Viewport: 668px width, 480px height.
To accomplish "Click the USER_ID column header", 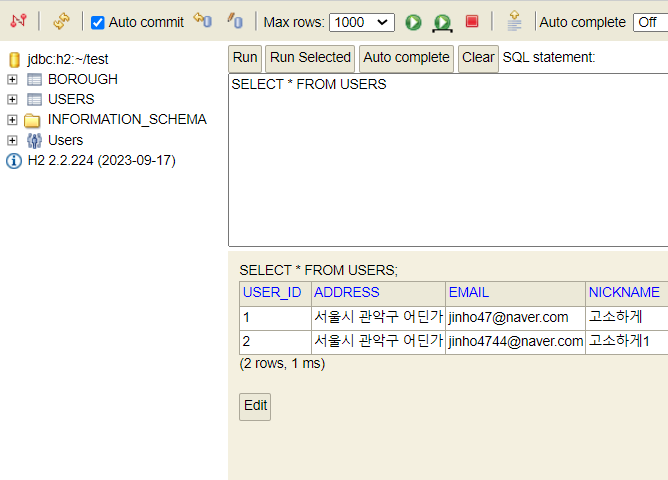I will point(276,293).
